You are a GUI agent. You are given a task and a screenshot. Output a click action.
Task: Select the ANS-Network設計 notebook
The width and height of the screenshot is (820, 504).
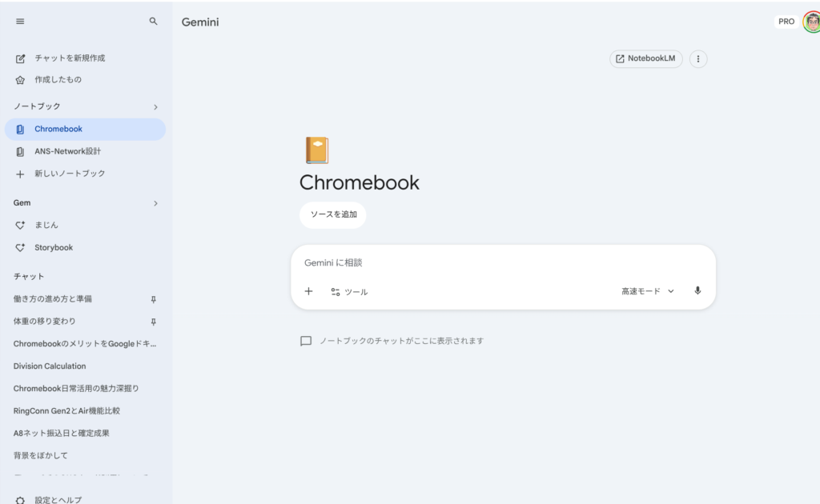tap(67, 151)
